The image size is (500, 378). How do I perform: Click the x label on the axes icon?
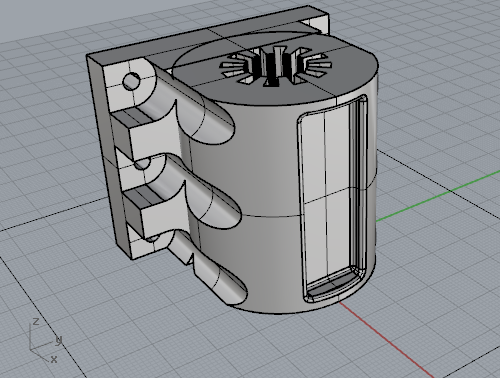(x=54, y=359)
